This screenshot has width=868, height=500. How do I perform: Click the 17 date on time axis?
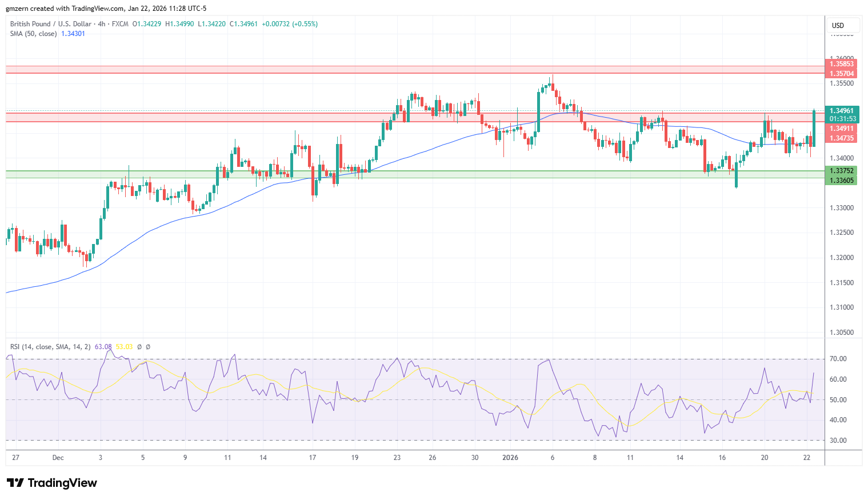(x=313, y=458)
